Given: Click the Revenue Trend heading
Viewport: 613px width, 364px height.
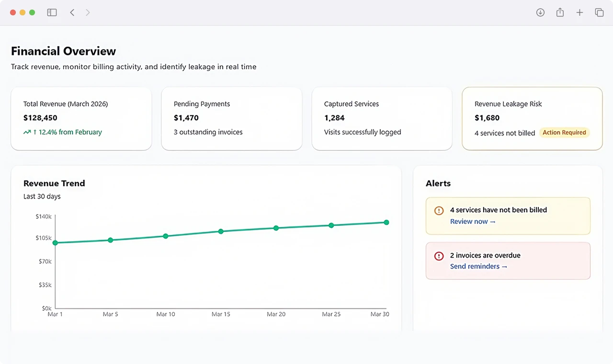Looking at the screenshot, I should click(x=54, y=183).
